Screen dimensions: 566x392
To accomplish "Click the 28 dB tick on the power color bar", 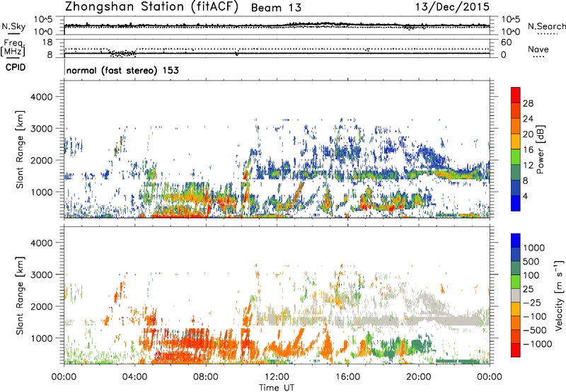I will click(528, 103).
